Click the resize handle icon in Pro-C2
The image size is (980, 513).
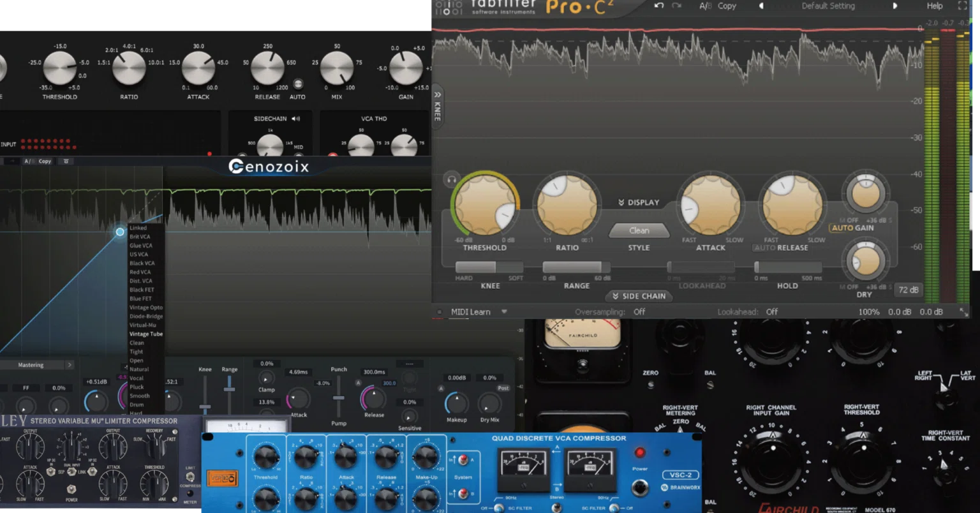[963, 312]
